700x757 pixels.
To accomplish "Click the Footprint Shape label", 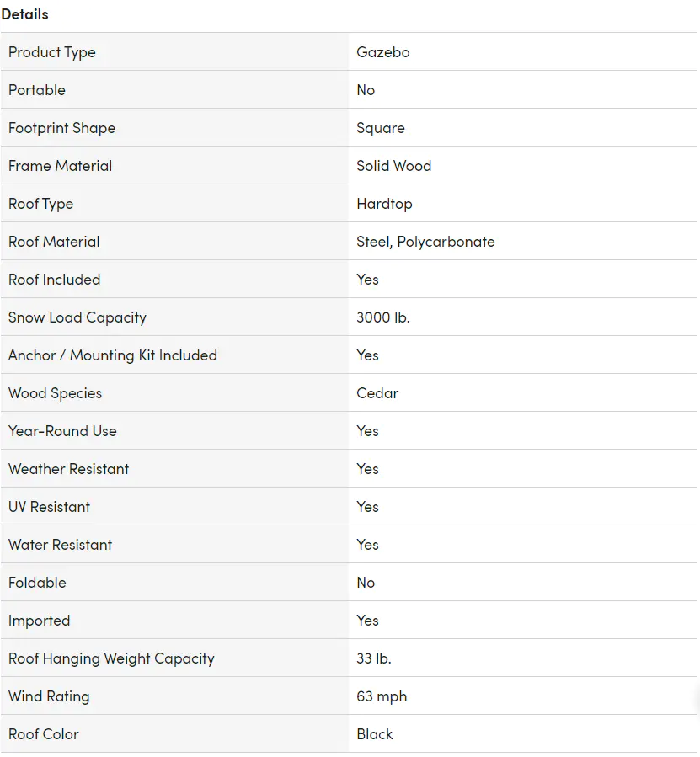I will pyautogui.click(x=61, y=128).
